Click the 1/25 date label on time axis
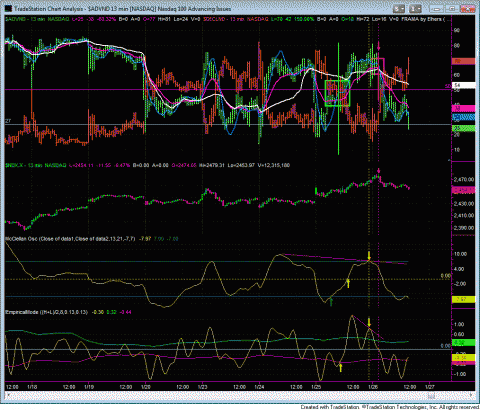 tap(316, 387)
